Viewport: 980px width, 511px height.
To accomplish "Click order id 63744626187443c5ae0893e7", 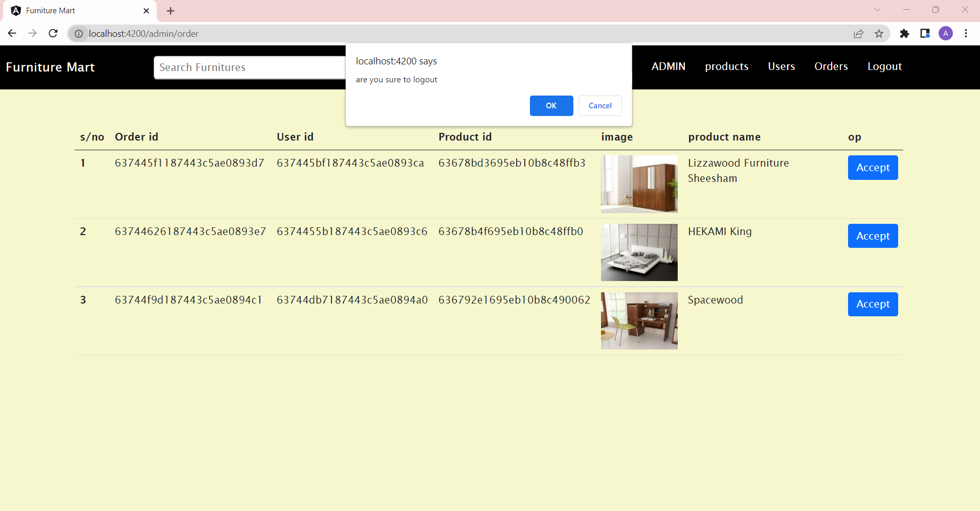I will (190, 231).
